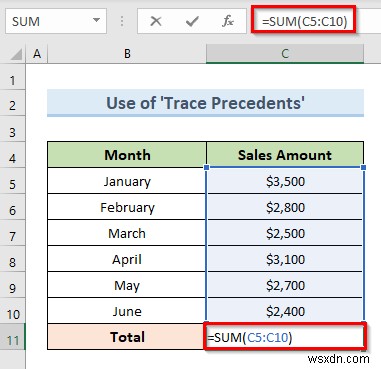The image size is (381, 369).
Task: Select the $3,100 sales cell
Action: tap(285, 259)
